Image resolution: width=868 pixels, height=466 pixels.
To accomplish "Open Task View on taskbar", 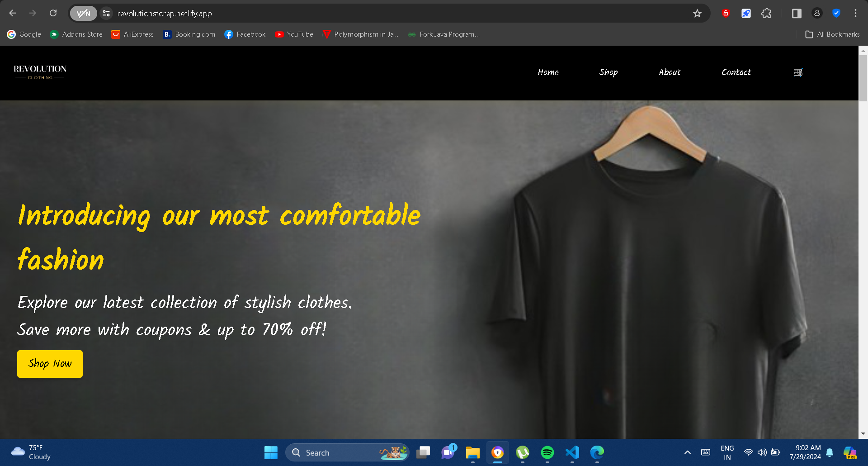I will pyautogui.click(x=423, y=452).
